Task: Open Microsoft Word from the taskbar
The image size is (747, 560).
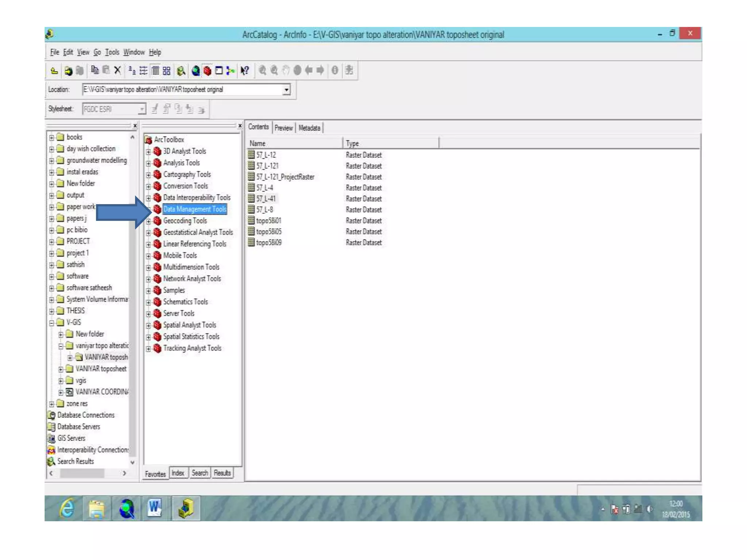Action: pos(155,508)
